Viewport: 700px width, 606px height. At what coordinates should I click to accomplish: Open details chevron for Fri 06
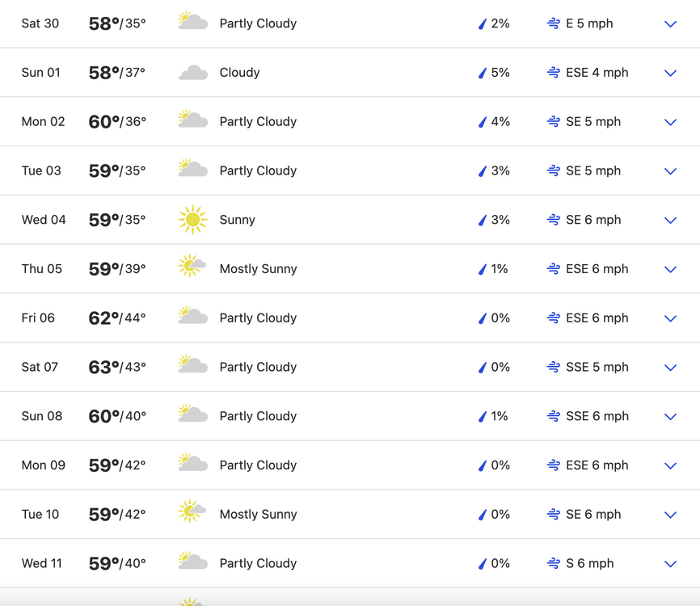pos(671,318)
